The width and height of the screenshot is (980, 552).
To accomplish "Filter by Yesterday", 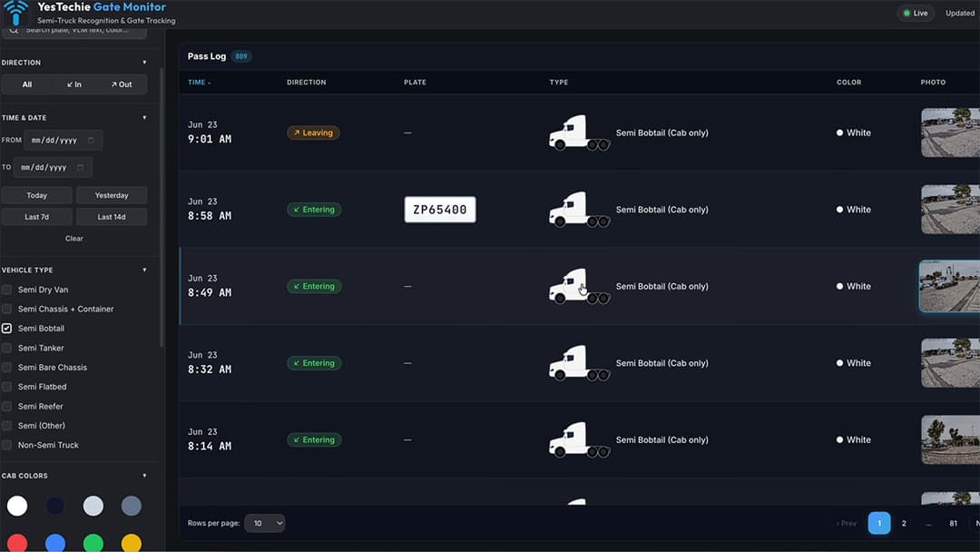I will (x=112, y=196).
